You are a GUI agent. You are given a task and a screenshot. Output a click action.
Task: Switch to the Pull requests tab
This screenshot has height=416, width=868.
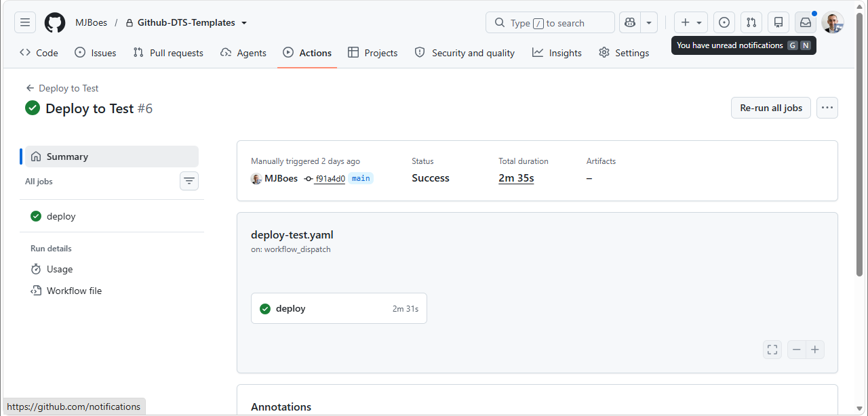[x=168, y=53]
